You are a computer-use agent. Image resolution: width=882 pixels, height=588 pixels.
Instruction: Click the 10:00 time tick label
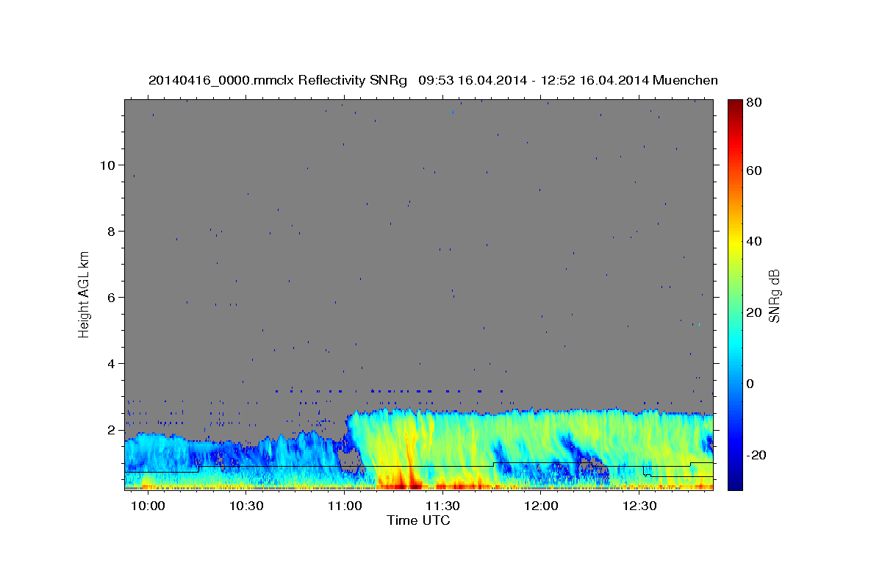pos(149,507)
